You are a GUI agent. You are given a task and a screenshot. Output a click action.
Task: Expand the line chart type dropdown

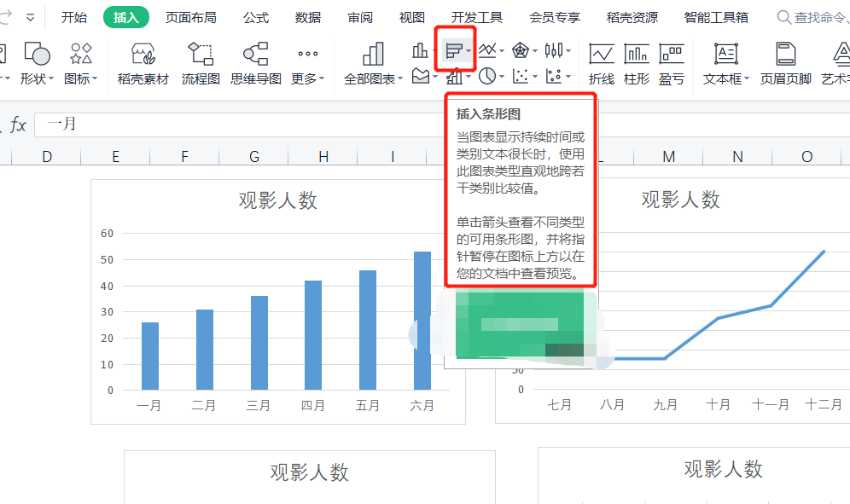coord(502,51)
